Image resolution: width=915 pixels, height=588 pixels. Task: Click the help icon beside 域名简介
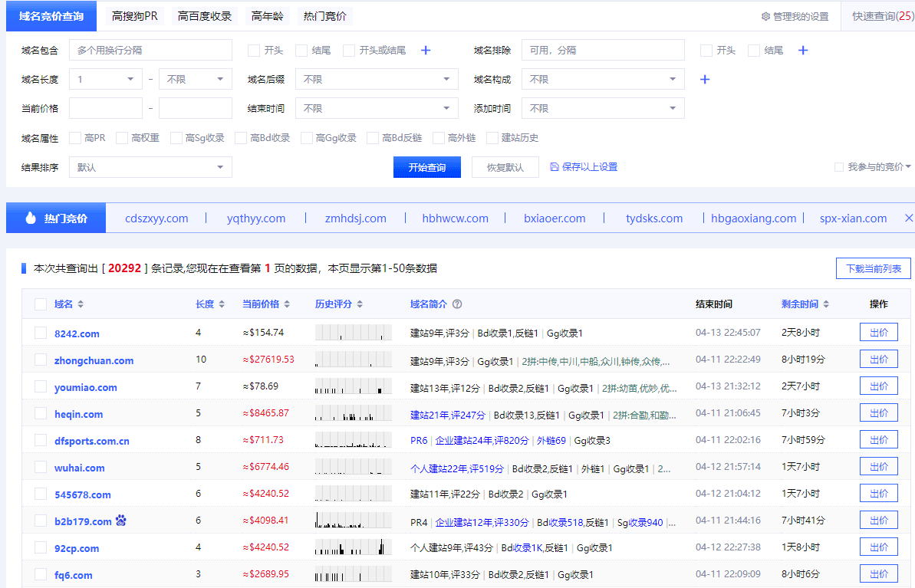[x=457, y=304]
